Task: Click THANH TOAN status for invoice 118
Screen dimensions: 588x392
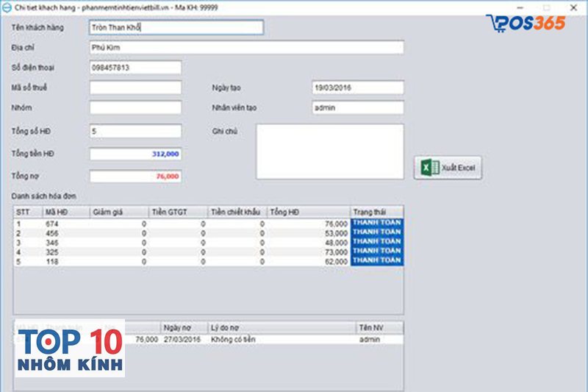Action: 376,260
